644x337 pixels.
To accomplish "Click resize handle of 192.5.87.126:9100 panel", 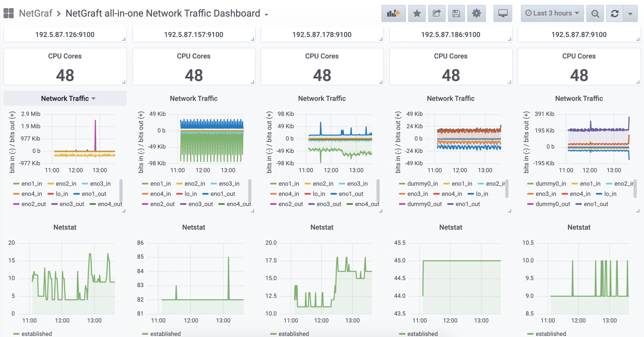I will 124,39.
